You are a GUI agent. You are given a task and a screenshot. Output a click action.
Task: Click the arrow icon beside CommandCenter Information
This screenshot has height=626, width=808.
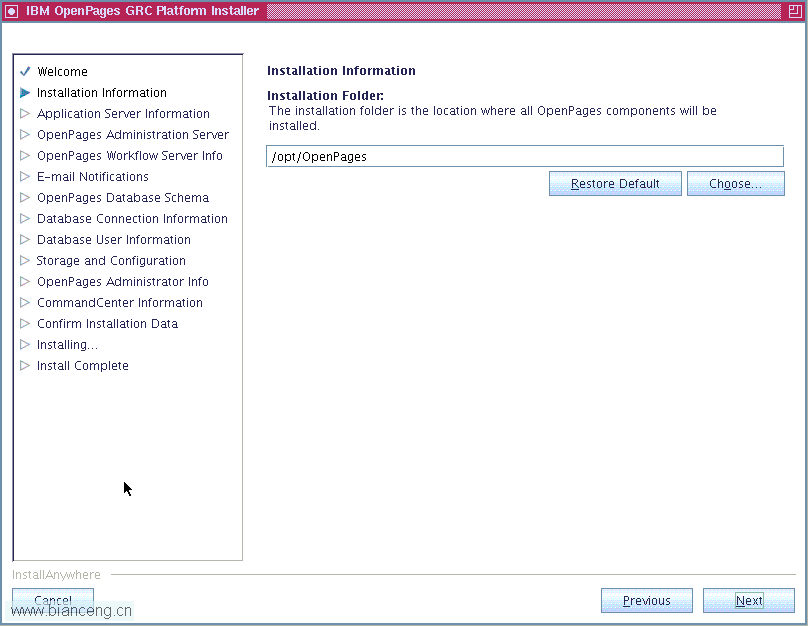25,302
